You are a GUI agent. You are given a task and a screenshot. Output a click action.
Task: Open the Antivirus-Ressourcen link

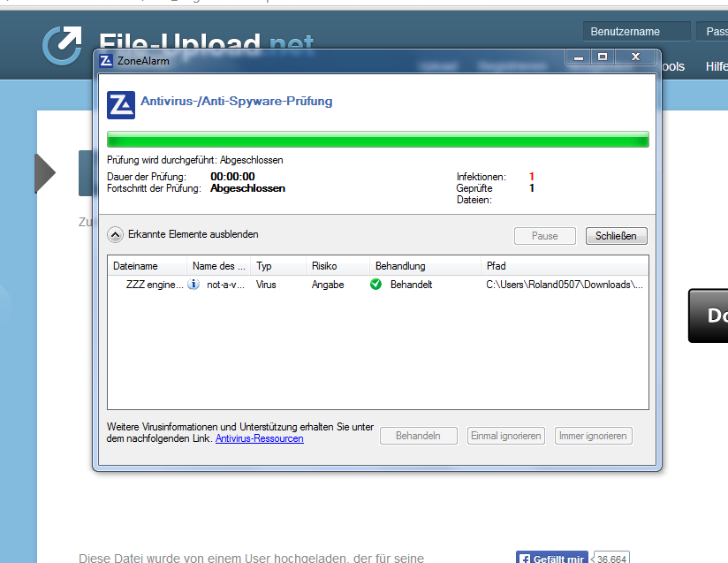260,438
